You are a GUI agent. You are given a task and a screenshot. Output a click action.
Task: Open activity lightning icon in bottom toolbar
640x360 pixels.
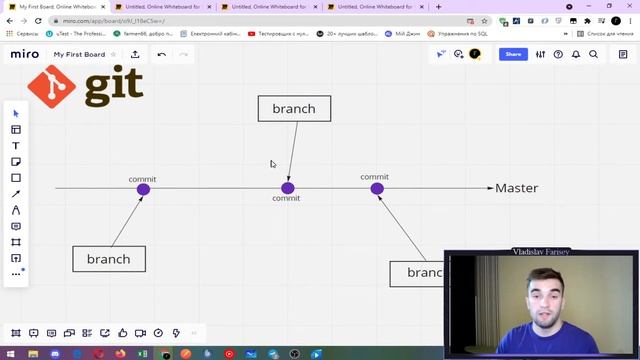click(176, 333)
